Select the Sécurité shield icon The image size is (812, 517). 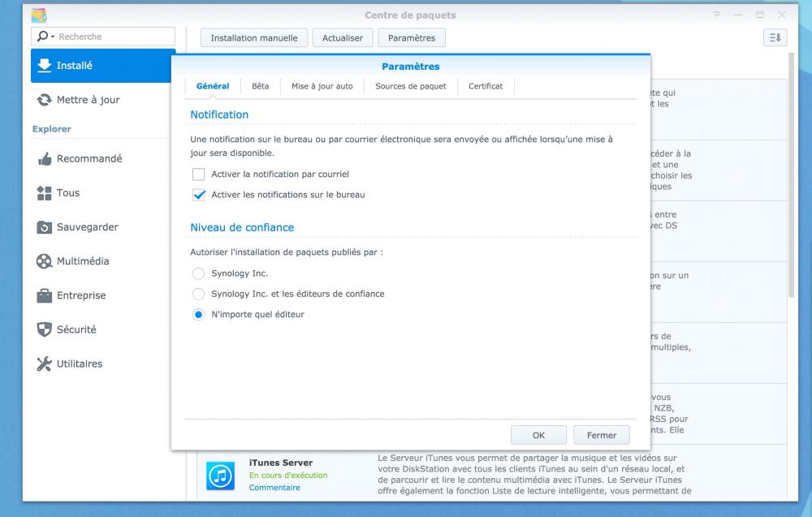(44, 330)
